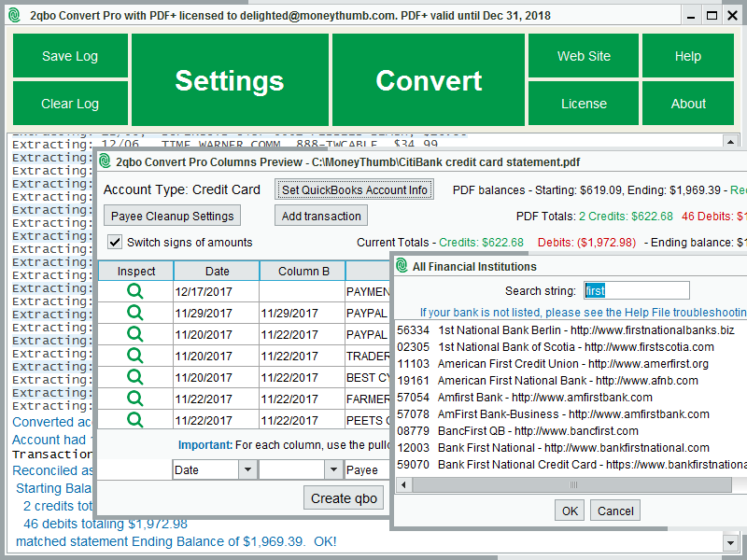747x560 pixels.
Task: Click the institutions list horizontal scrollbar
Action: coord(572,484)
